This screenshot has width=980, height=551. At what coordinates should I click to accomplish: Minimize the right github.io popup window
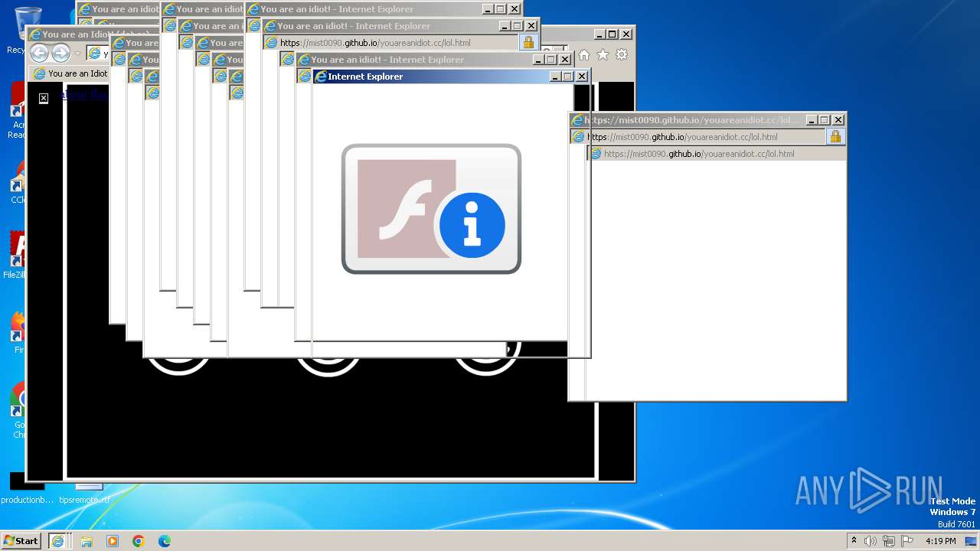(x=812, y=120)
